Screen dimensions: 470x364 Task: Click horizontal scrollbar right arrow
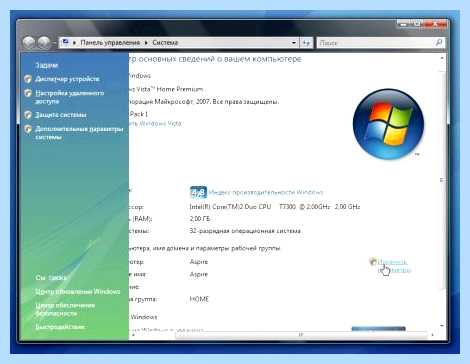click(x=432, y=335)
